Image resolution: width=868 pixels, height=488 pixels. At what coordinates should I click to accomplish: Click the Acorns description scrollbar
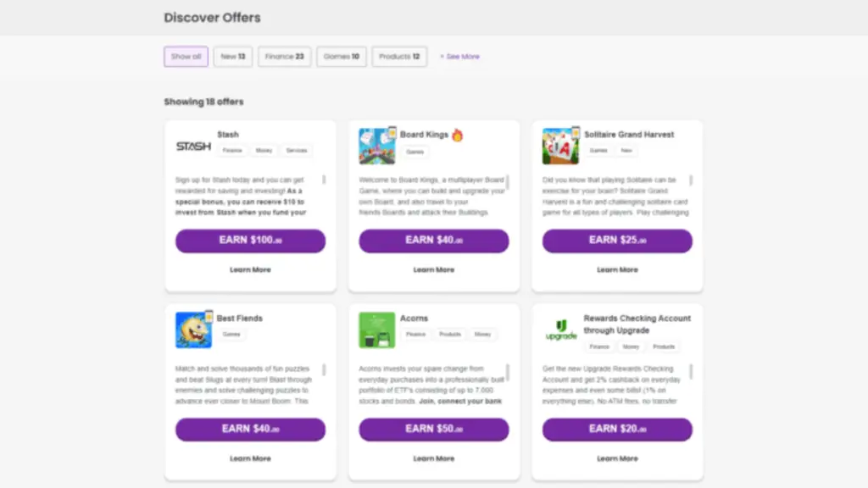[x=508, y=373]
